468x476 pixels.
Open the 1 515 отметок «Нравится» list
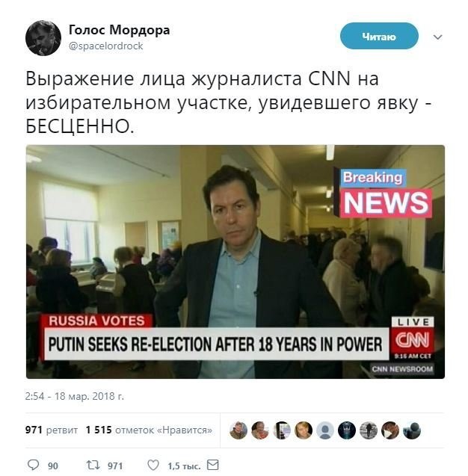(149, 430)
